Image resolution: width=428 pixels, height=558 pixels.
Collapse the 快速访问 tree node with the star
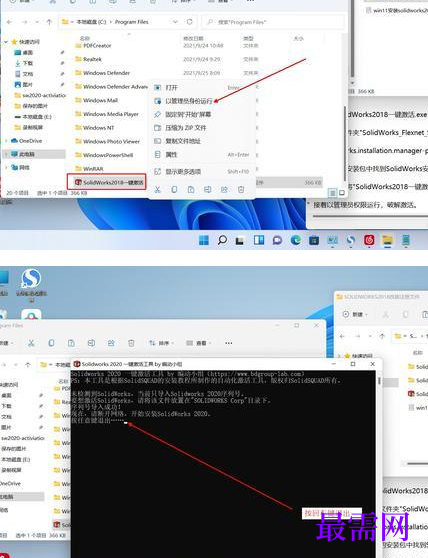tap(6, 42)
